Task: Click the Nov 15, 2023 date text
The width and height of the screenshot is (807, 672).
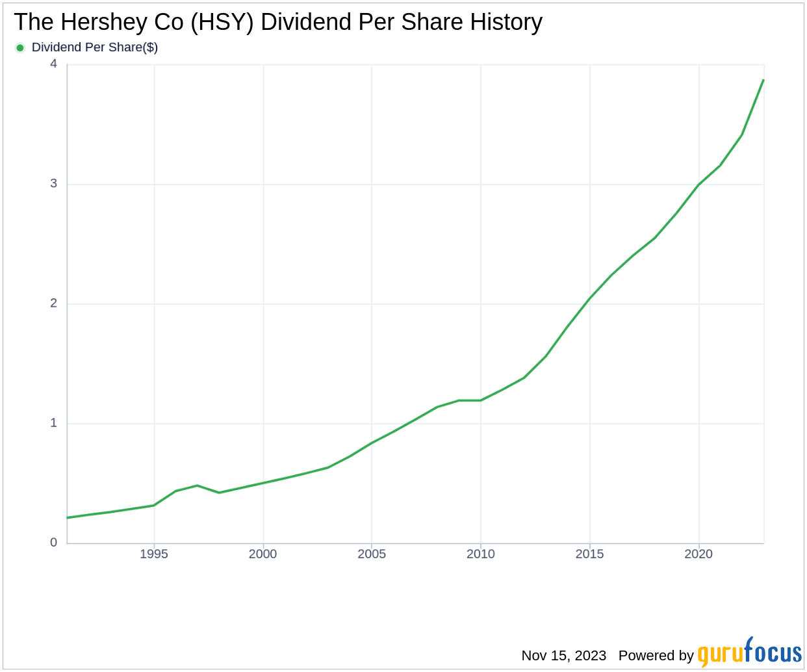Action: pos(563,656)
